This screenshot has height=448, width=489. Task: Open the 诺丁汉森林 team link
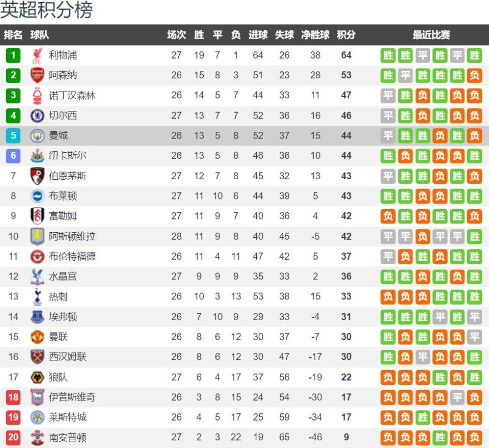pyautogui.click(x=72, y=95)
